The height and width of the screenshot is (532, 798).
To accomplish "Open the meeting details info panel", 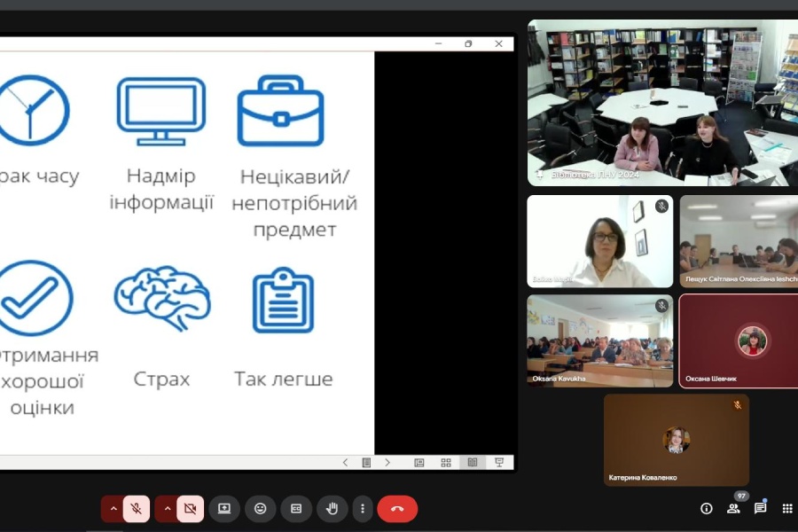I will pyautogui.click(x=707, y=508).
